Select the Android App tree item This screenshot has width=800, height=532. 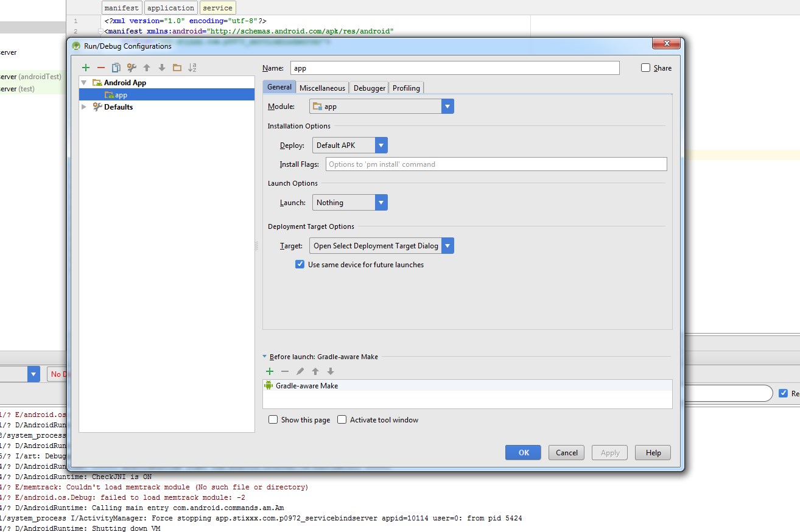pos(125,82)
